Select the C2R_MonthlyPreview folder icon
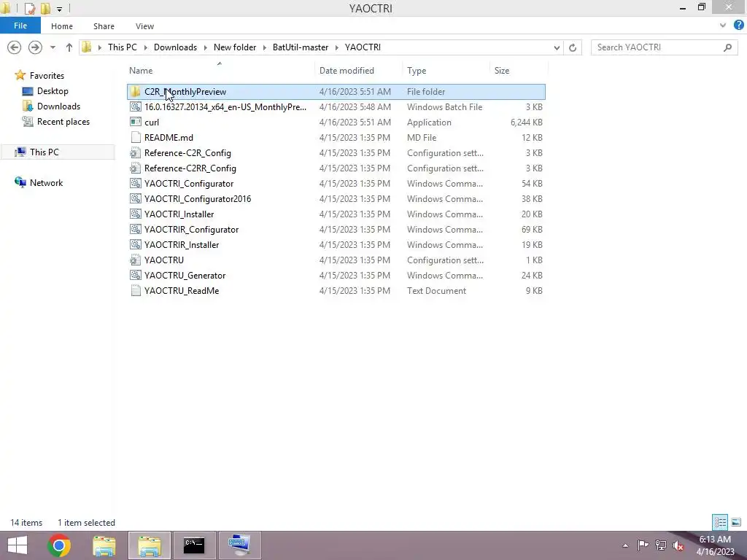This screenshot has height=560, width=747. coord(136,91)
